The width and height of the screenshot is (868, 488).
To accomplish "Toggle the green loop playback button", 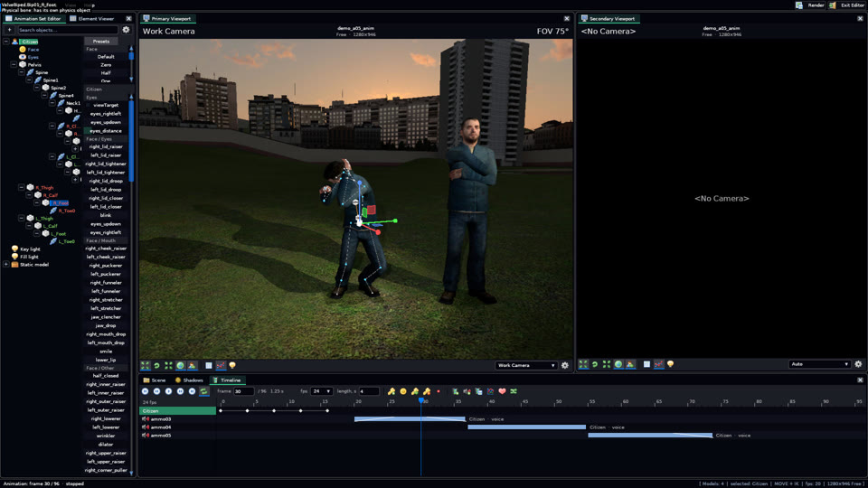I will point(203,391).
